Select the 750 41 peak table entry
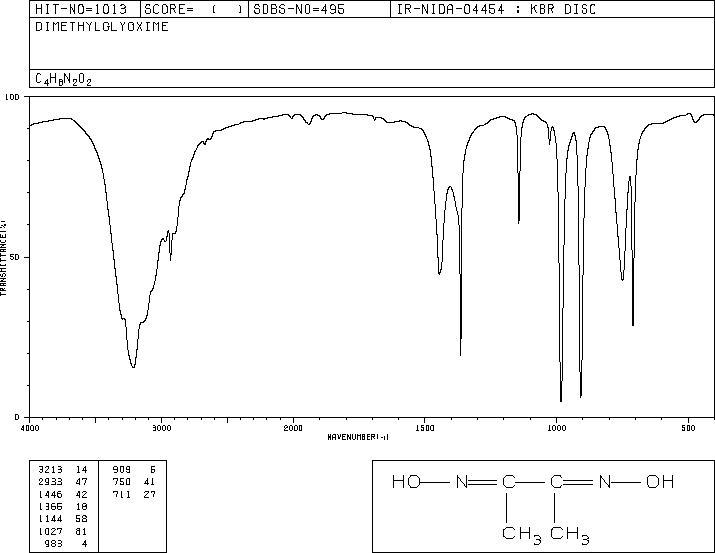715x553 pixels. [x=134, y=481]
